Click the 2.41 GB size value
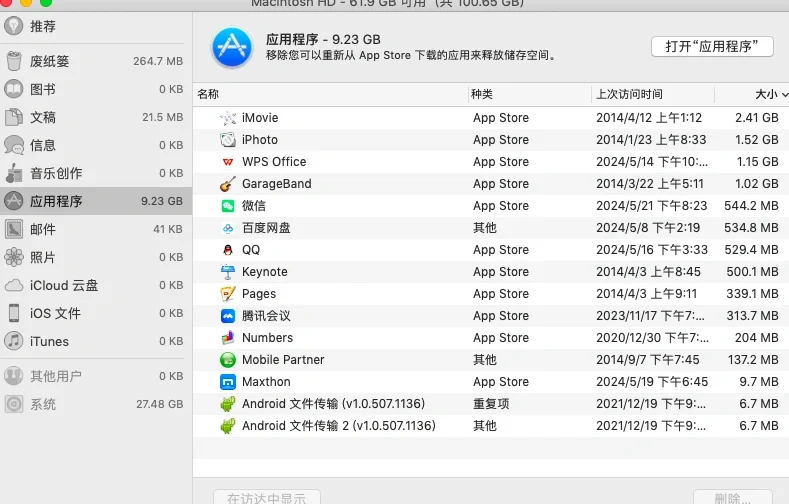Viewport: 789px width, 504px height. coord(756,118)
